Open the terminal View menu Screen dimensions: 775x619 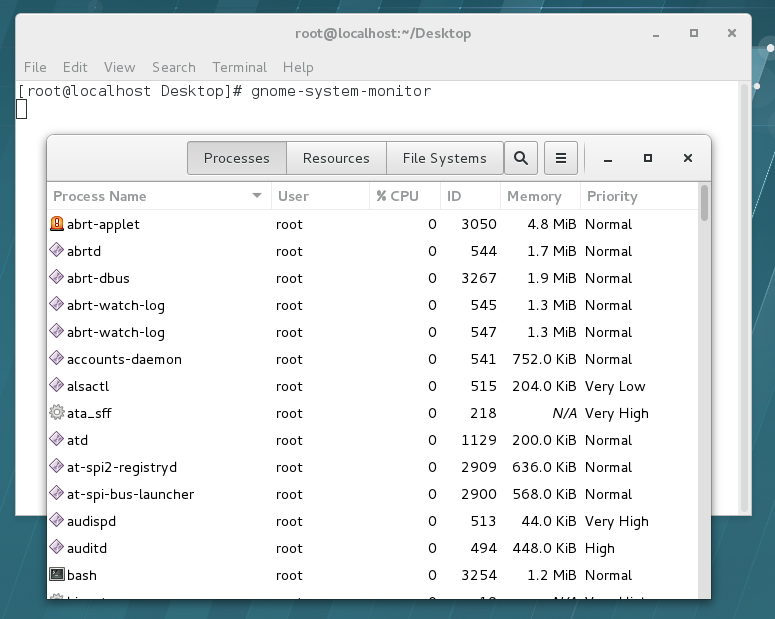pyautogui.click(x=120, y=67)
